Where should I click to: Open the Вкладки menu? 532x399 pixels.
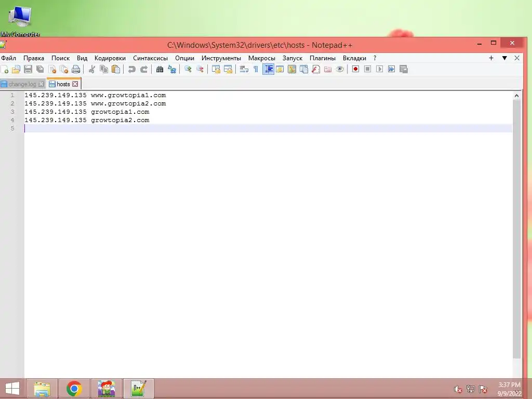point(354,58)
